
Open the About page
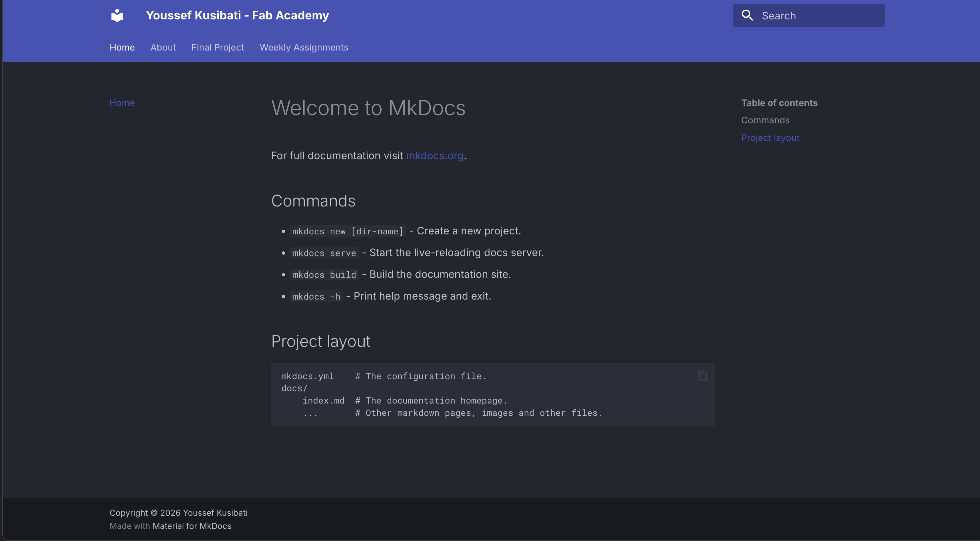point(163,47)
